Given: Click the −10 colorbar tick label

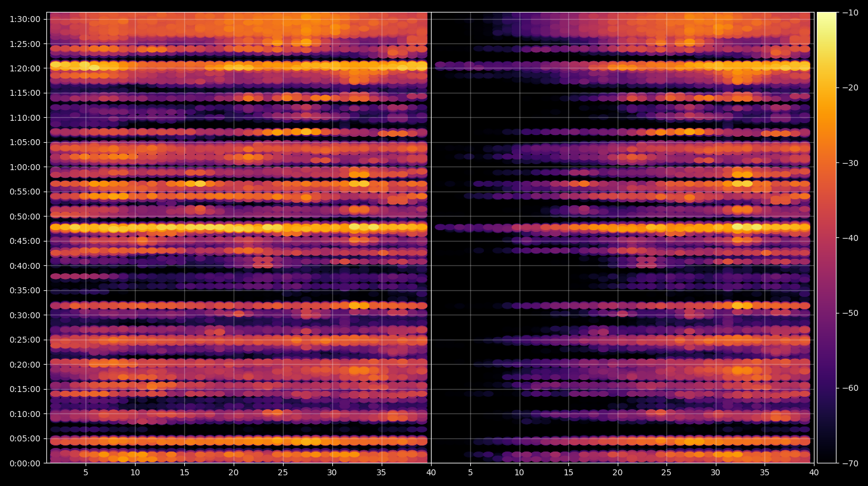Looking at the screenshot, I should 851,12.
